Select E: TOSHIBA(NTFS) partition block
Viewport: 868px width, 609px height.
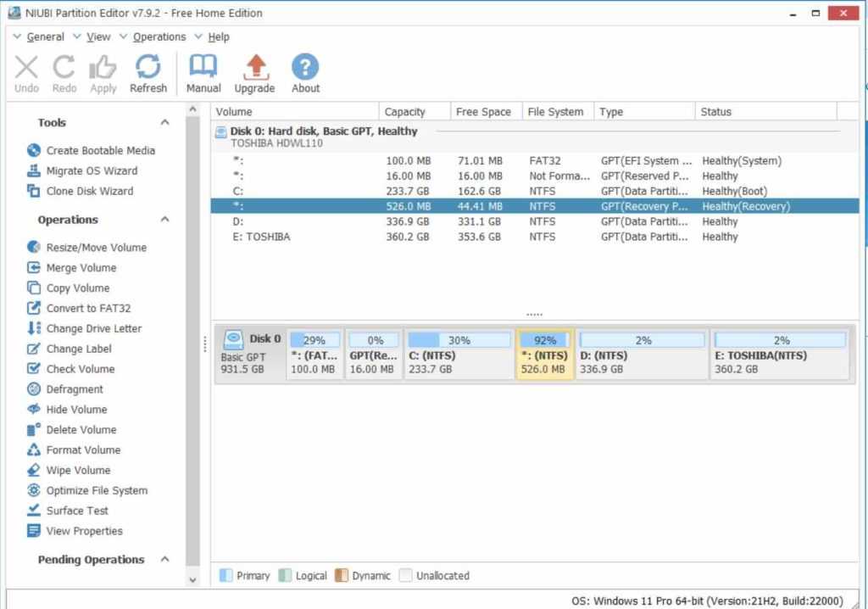(x=780, y=354)
